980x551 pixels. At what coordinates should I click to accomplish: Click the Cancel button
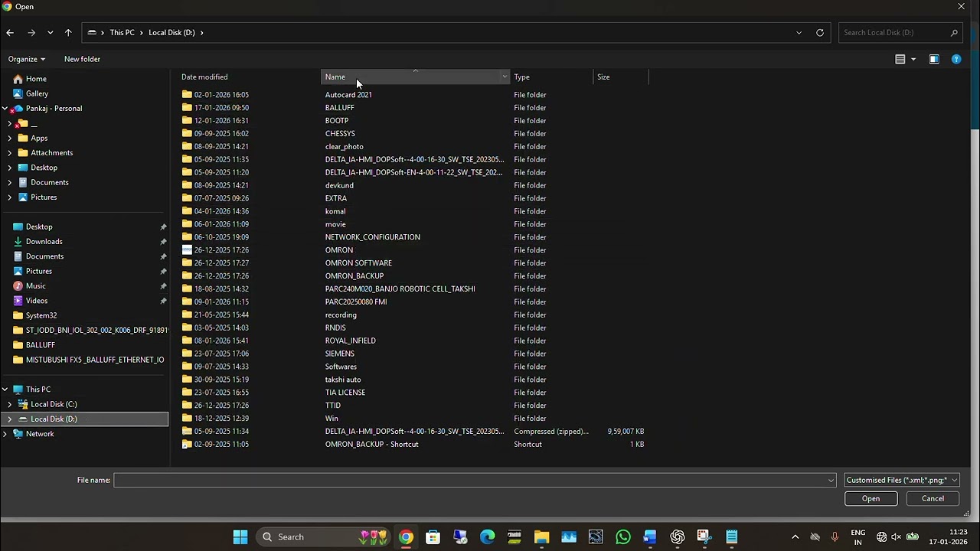pos(933,499)
